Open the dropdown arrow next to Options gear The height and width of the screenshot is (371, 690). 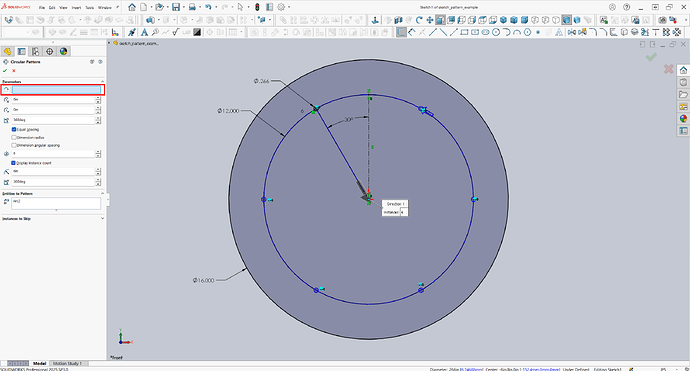tap(289, 7)
